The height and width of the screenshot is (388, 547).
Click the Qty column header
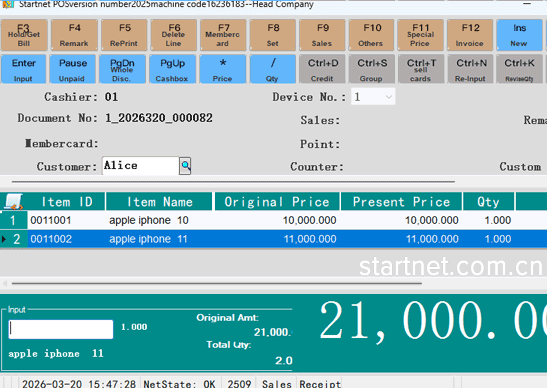(488, 202)
